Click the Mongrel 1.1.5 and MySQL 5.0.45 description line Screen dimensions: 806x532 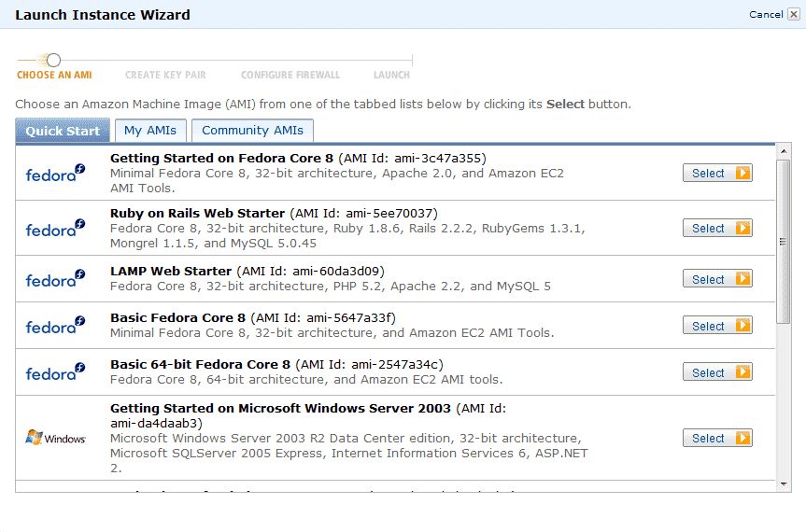coord(213,243)
